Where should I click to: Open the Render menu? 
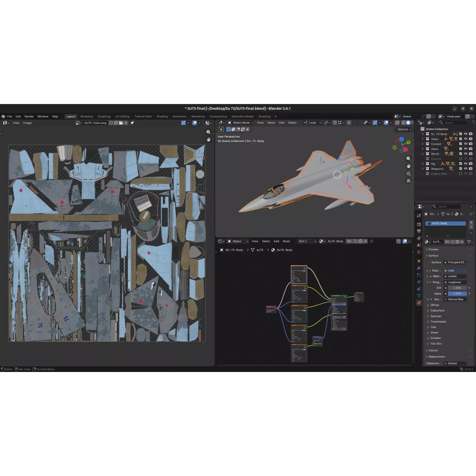29,116
